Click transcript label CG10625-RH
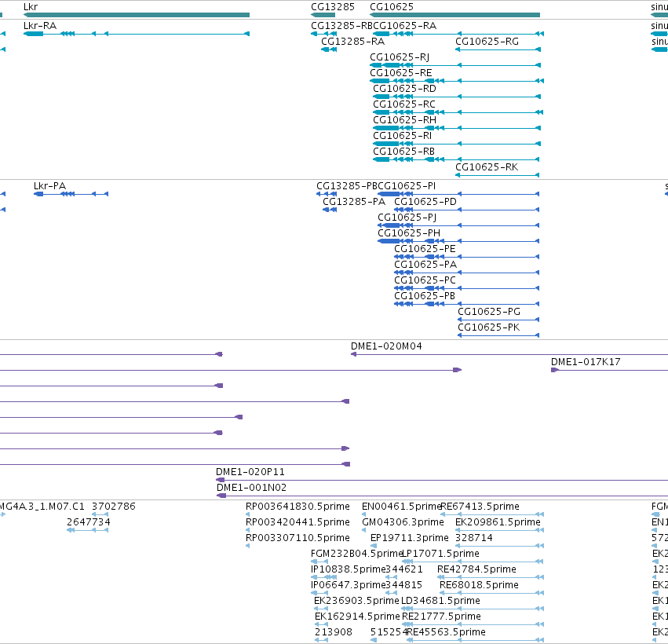Screen dimensions: 668x644 [x=405, y=120]
